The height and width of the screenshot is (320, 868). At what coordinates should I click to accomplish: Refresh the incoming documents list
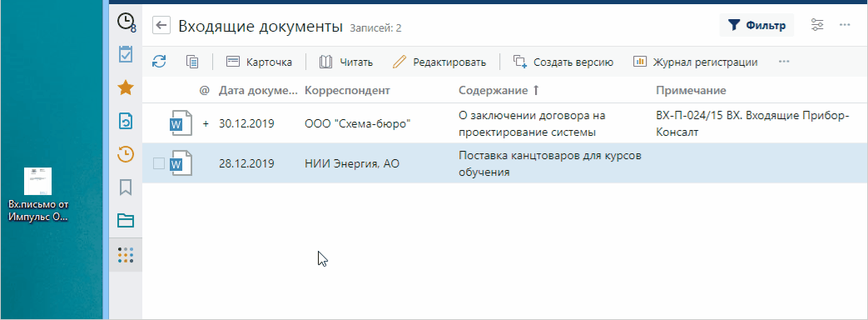click(x=160, y=62)
